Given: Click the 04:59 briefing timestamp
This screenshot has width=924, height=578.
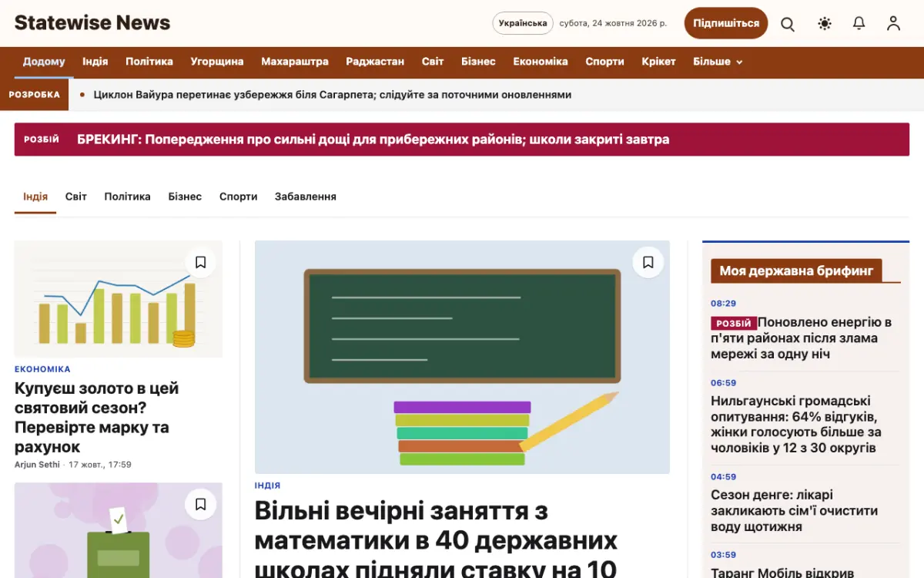Looking at the screenshot, I should (x=723, y=476).
